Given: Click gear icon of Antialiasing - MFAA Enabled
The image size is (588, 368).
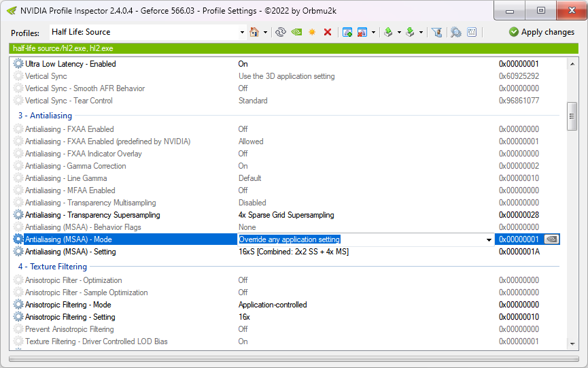Looking at the screenshot, I should (x=18, y=190).
